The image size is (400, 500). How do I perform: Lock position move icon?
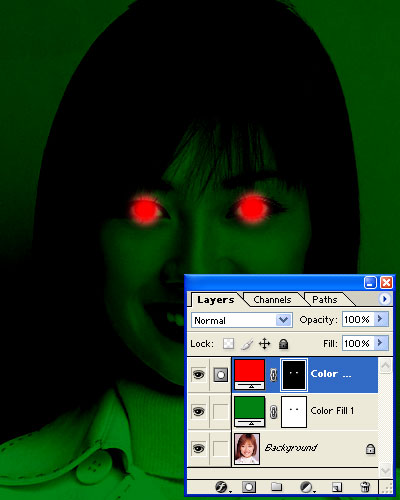point(265,344)
